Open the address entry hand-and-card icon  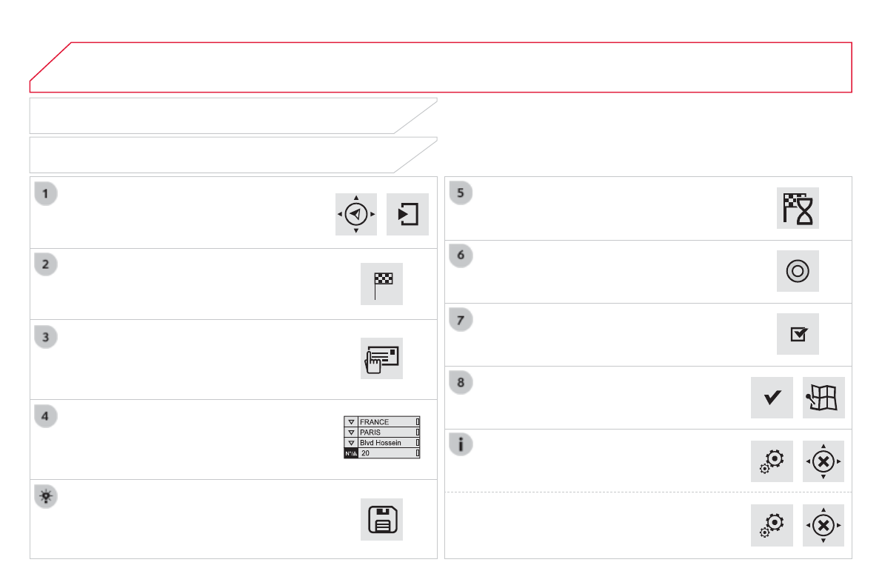pos(381,358)
